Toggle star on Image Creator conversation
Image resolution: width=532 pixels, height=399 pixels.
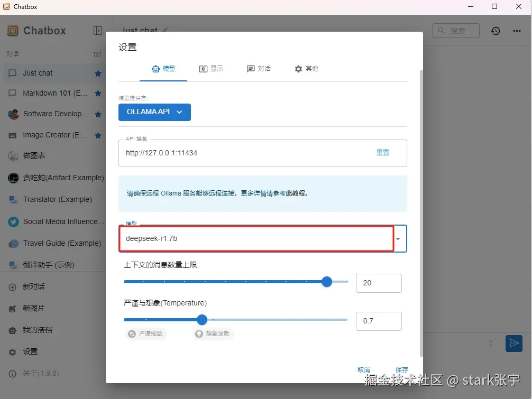98,135
